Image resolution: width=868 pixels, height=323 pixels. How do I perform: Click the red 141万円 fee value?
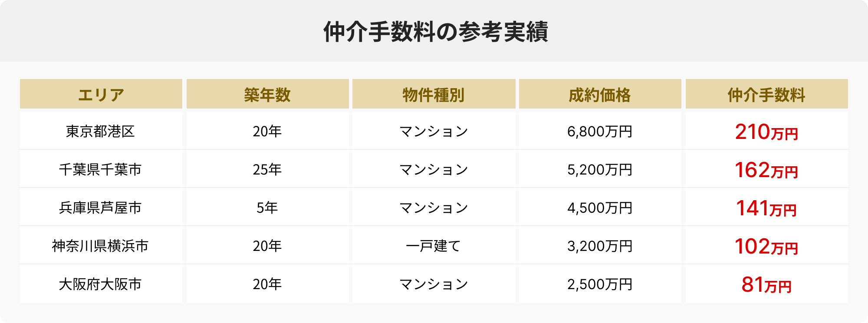point(766,208)
